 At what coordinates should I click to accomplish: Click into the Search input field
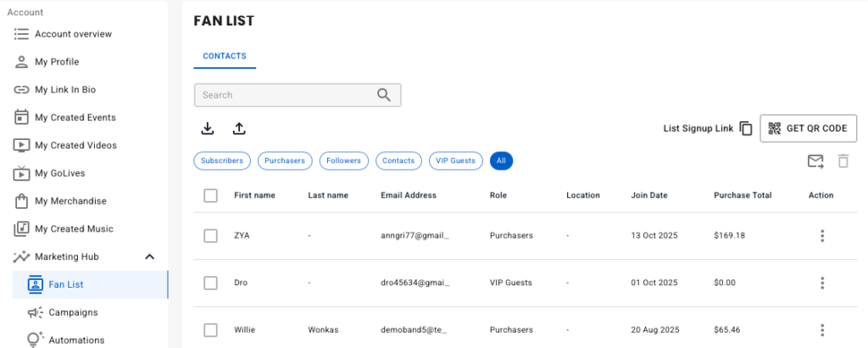(x=284, y=95)
